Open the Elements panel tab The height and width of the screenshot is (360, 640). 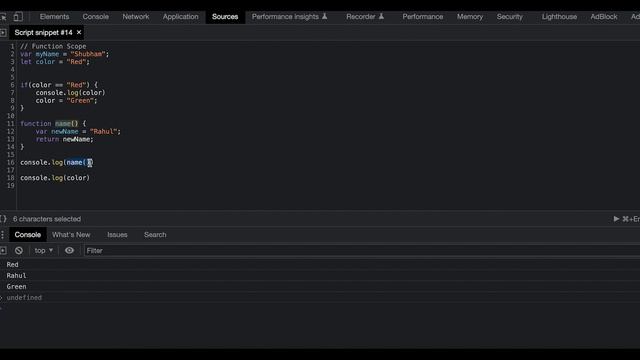(54, 17)
